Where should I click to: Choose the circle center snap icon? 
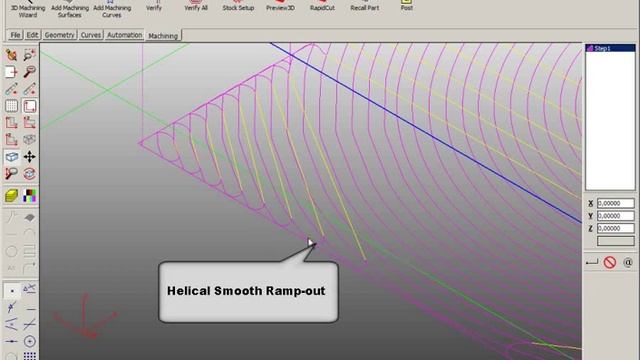(x=29, y=341)
